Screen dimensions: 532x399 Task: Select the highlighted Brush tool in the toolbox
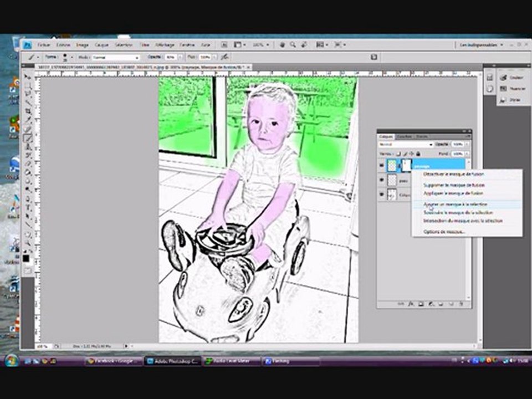pyautogui.click(x=27, y=138)
